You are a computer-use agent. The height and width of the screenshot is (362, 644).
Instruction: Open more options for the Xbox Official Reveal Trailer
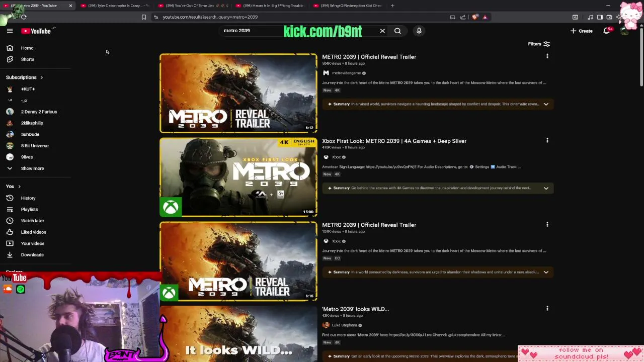[547, 224]
